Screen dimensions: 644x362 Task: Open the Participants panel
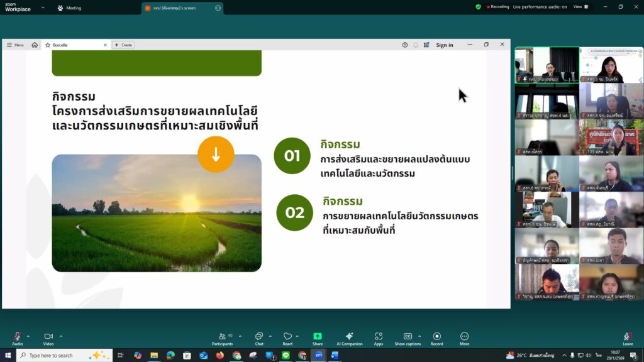[x=222, y=337]
